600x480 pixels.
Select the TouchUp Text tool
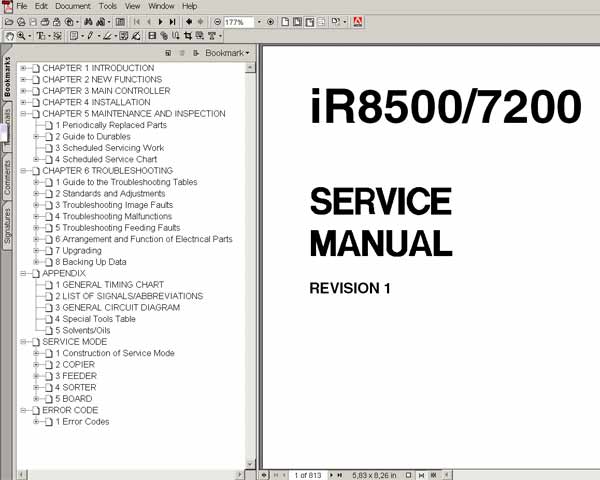point(212,36)
